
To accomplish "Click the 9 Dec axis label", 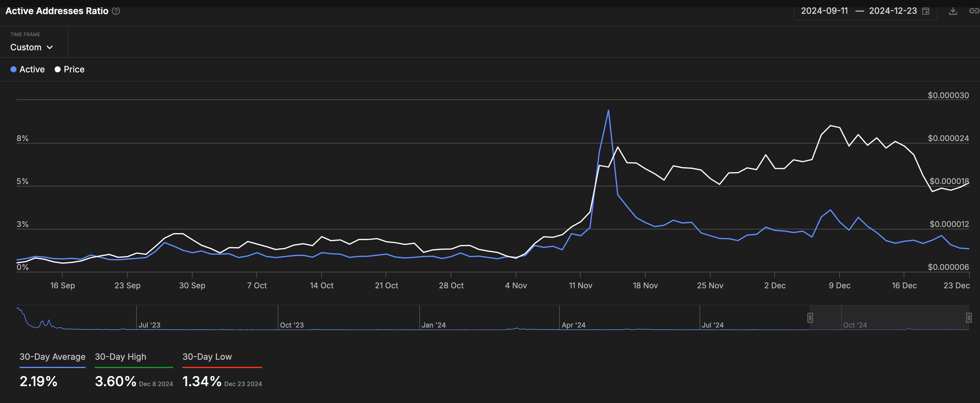I will click(x=840, y=286).
